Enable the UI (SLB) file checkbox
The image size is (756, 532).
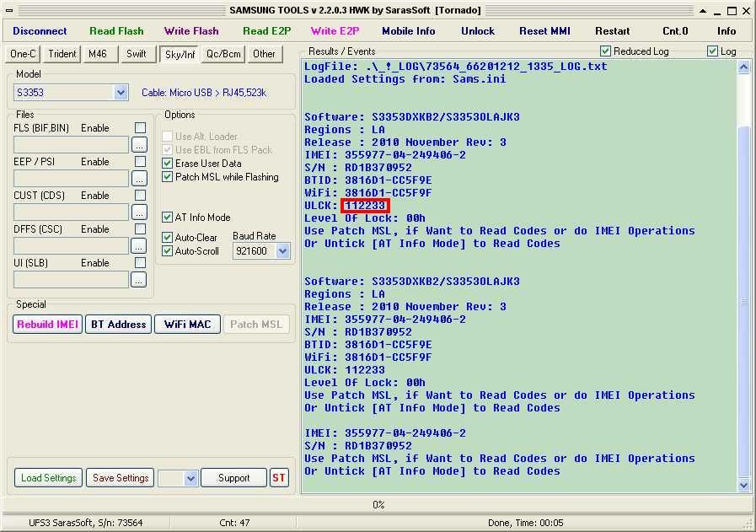click(x=140, y=263)
